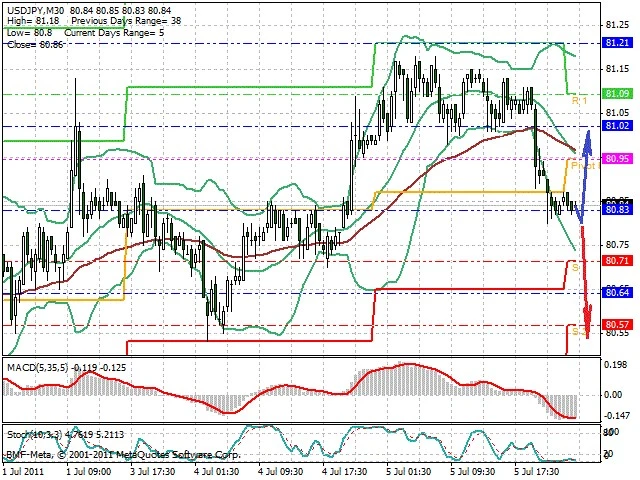The image size is (640, 480).
Task: Select the 'High= 81.18' label
Action: [x=33, y=21]
